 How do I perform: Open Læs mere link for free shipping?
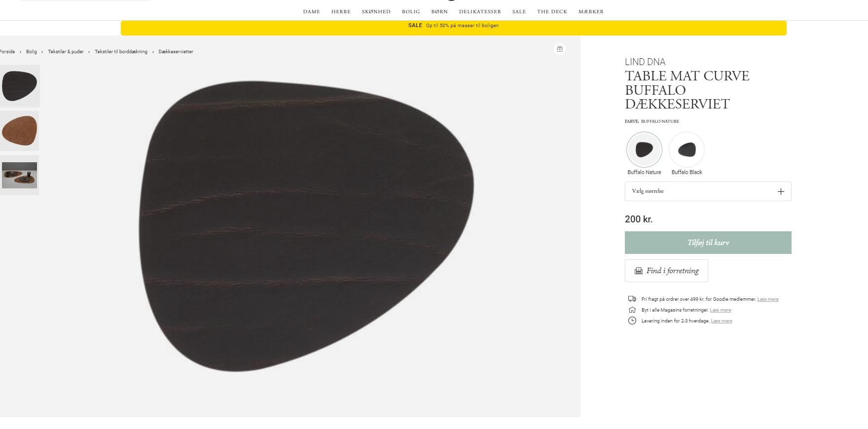click(768, 299)
